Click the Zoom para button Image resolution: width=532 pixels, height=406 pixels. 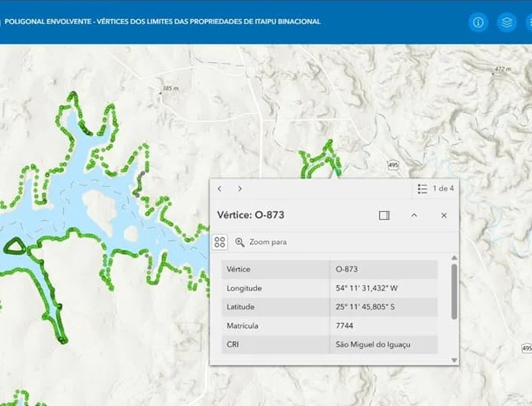click(261, 242)
